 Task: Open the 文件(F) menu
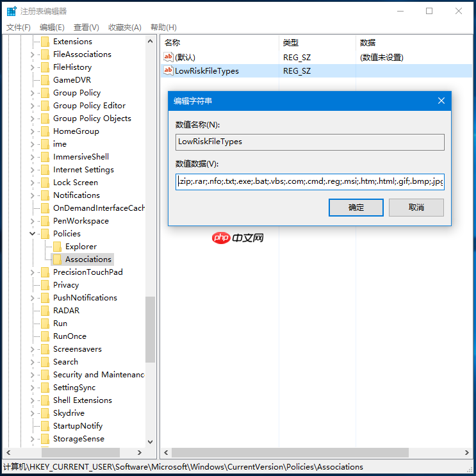pos(19,28)
